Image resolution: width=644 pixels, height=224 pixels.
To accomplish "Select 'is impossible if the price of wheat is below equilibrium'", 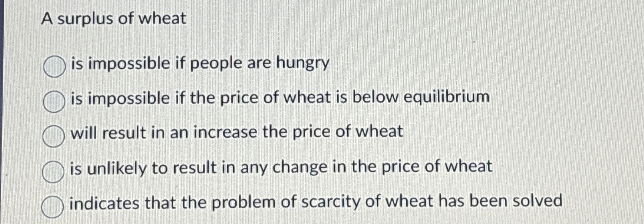I will [53, 99].
